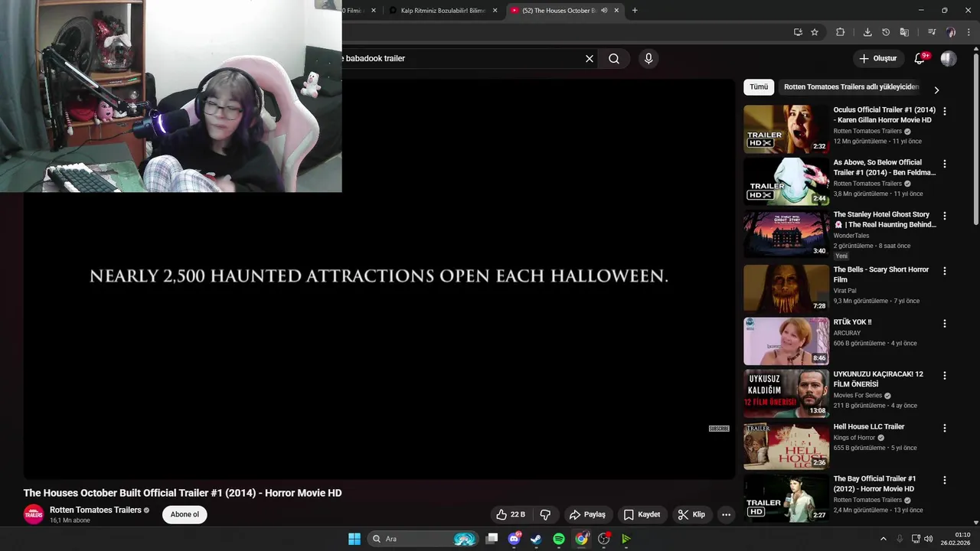The width and height of the screenshot is (980, 551).
Task: Click the page vertical scrollbar
Action: pyautogui.click(x=975, y=138)
